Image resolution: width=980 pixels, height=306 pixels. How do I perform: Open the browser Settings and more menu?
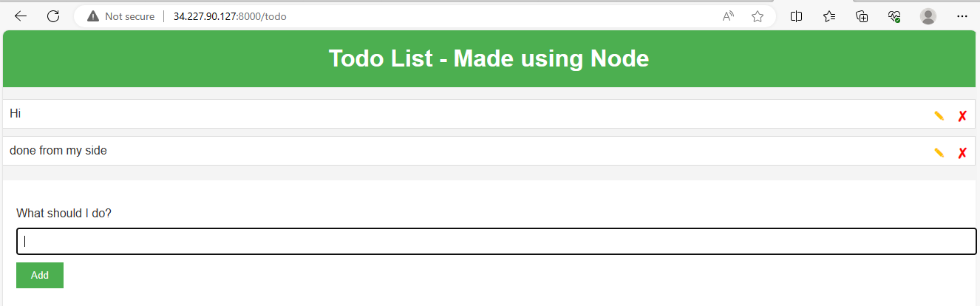(962, 16)
